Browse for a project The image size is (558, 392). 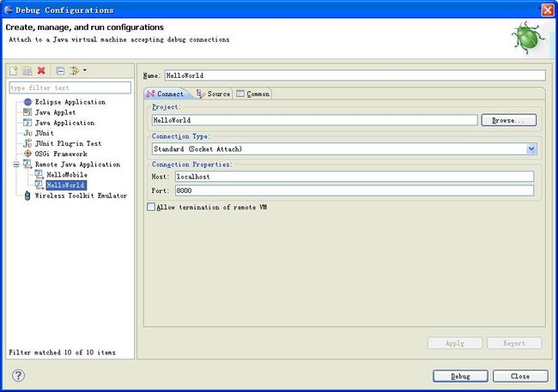click(508, 120)
